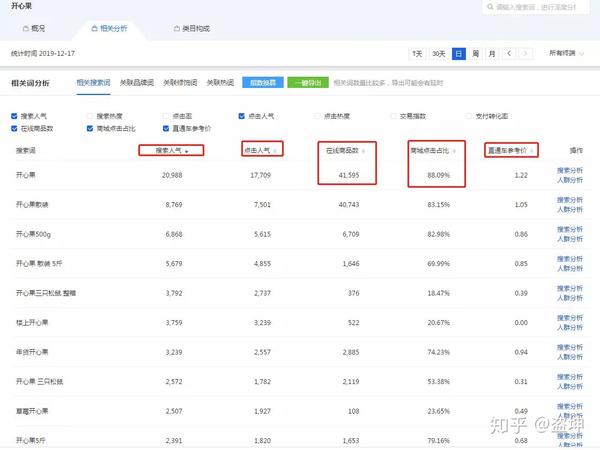Uncheck the 在线商品数 checkbox

coord(14,129)
